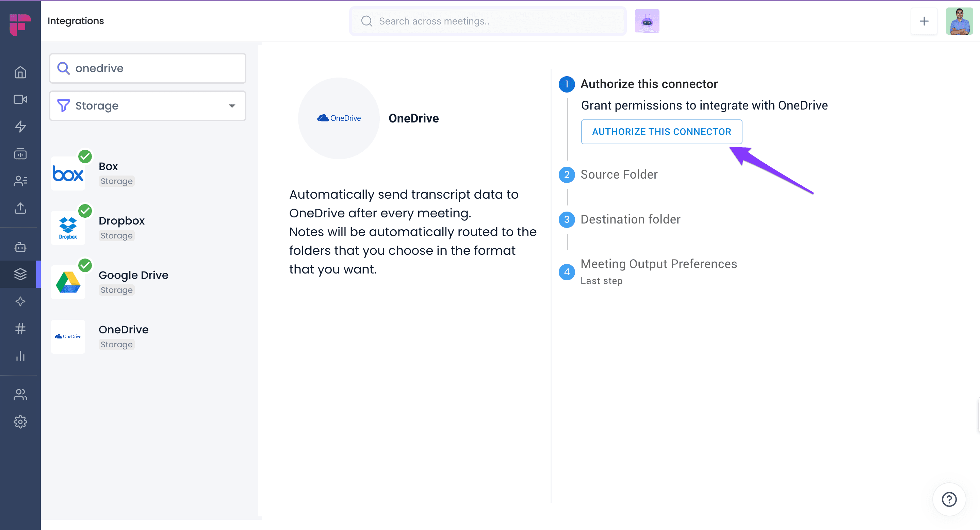Click the Storage tag under Dropbox
The height and width of the screenshot is (530, 980).
(x=116, y=236)
